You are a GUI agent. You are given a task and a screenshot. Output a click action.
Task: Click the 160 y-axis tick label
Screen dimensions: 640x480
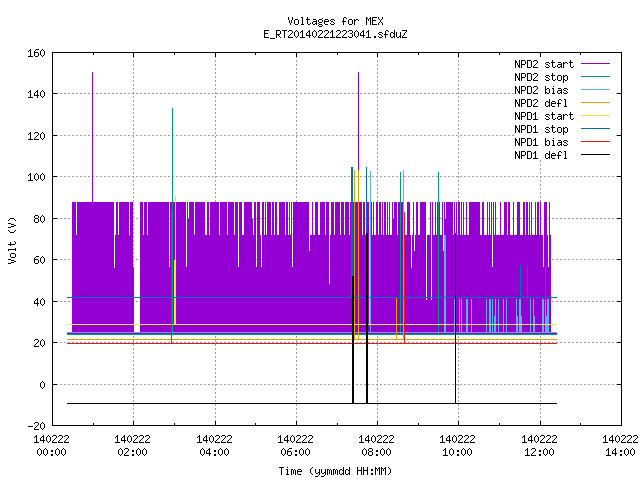36,53
